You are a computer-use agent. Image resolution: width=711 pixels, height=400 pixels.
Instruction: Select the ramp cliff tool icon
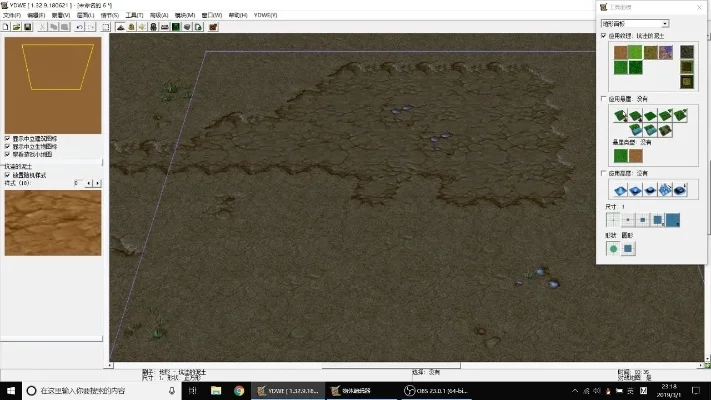665,130
